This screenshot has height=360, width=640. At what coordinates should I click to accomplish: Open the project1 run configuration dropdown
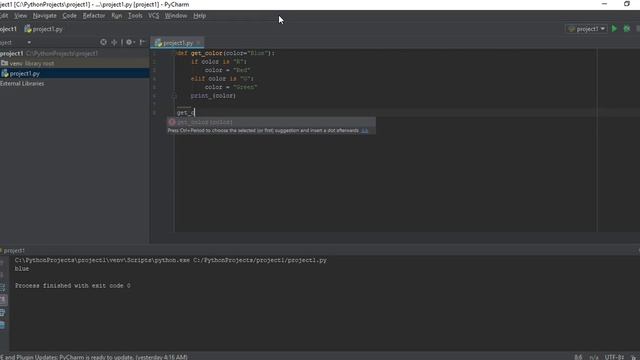(x=586, y=29)
